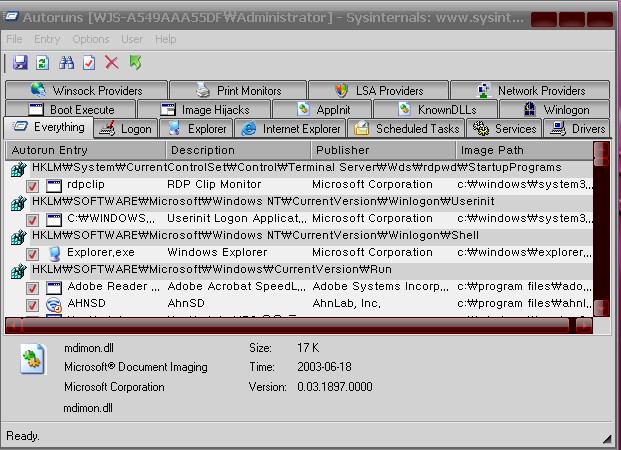Click the Autoruns title bar app icon

11,16
